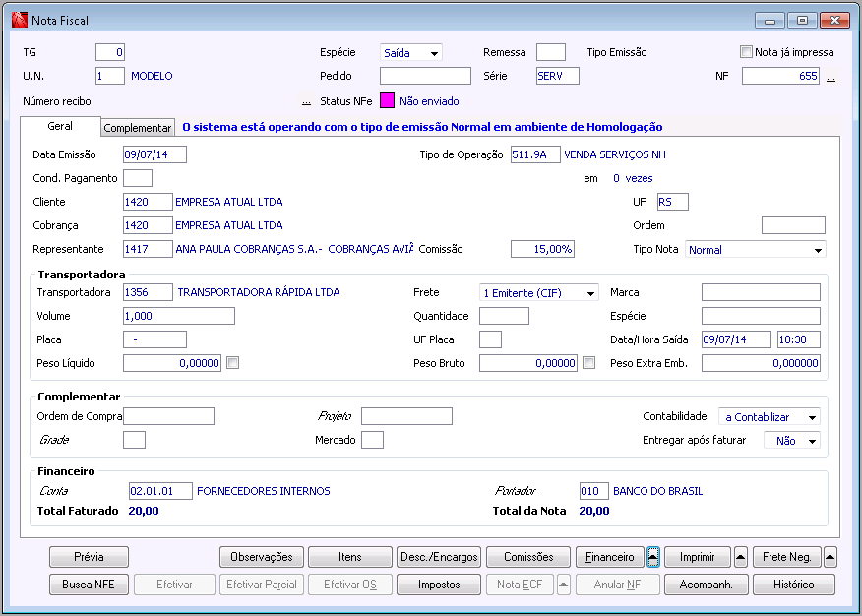This screenshot has height=616, width=862.
Task: Expand the Contabilidade dropdown
Action: tap(812, 417)
